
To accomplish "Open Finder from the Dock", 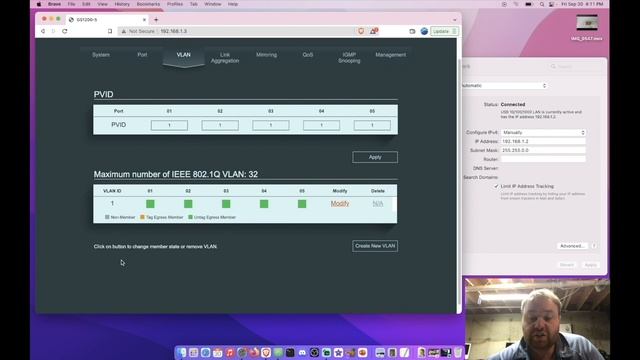I will 182,352.
